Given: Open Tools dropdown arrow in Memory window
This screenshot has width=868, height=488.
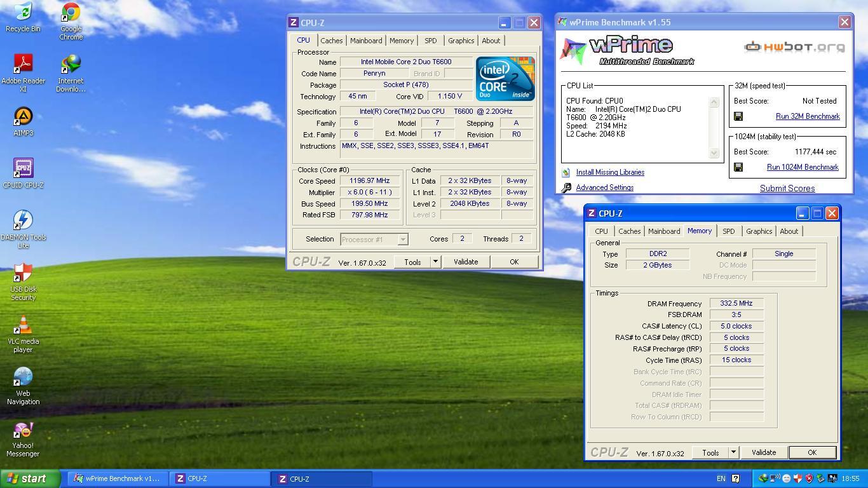Looking at the screenshot, I should point(733,452).
